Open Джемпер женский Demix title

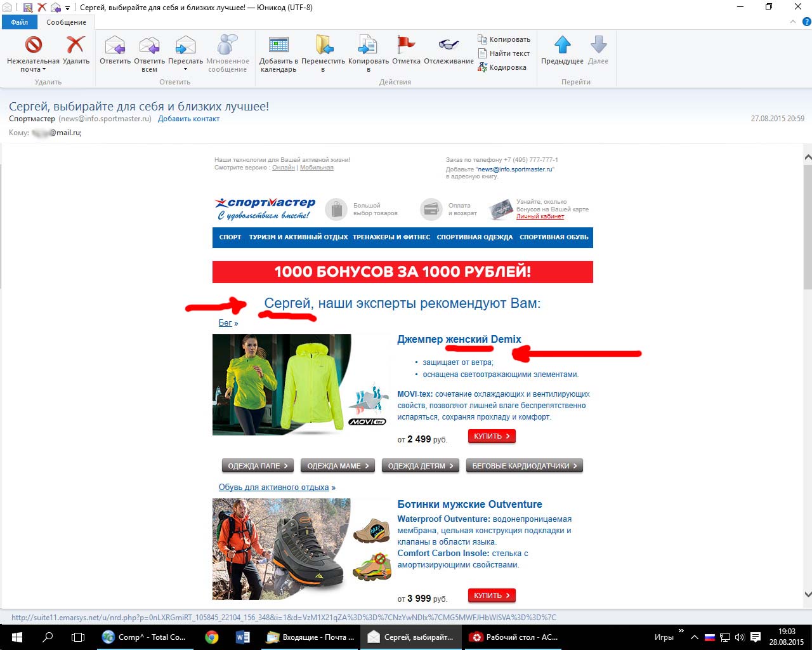coord(459,339)
